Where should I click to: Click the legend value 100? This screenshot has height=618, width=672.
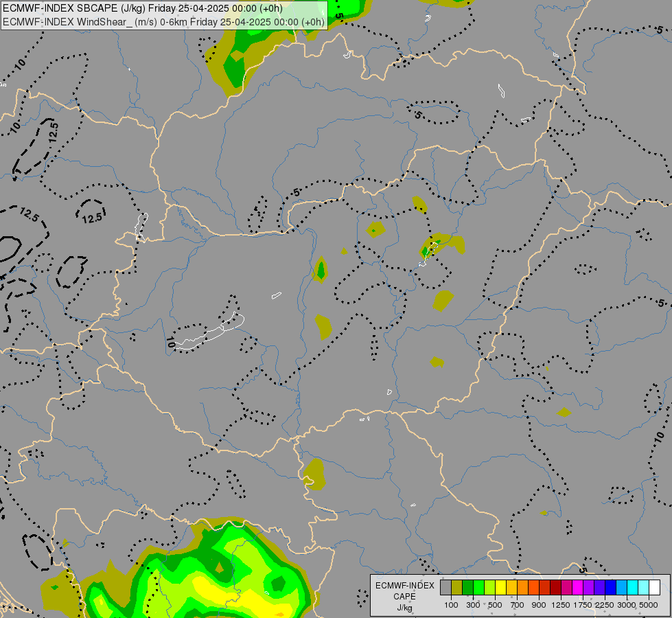pyautogui.click(x=451, y=605)
